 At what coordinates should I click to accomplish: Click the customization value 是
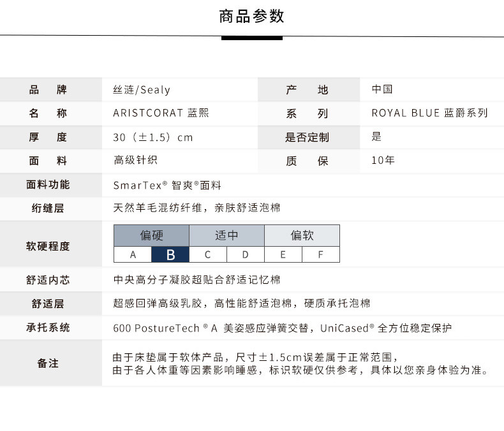tap(376, 136)
